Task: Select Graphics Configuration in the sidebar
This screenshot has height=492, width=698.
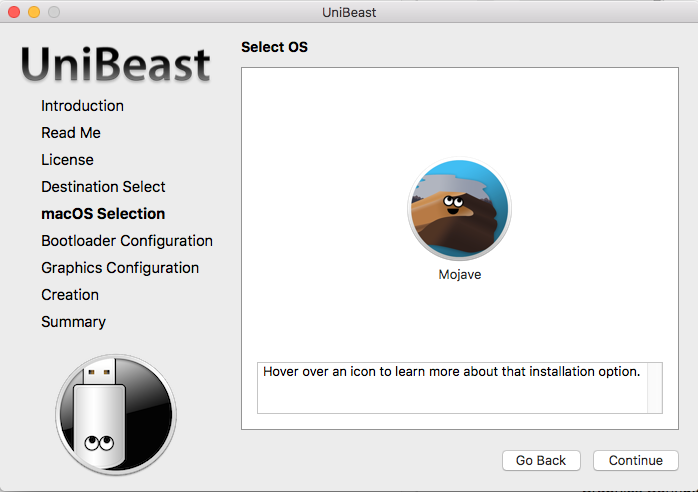Action: (120, 268)
